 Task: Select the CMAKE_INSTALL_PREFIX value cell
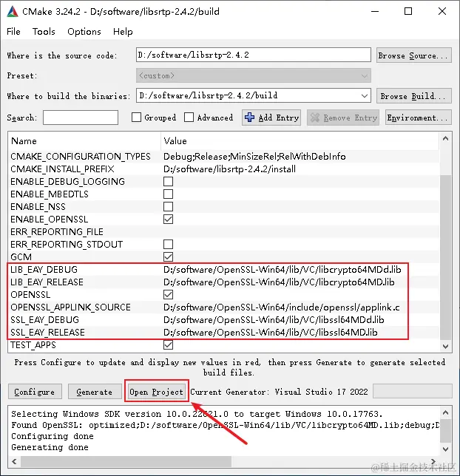[229, 169]
